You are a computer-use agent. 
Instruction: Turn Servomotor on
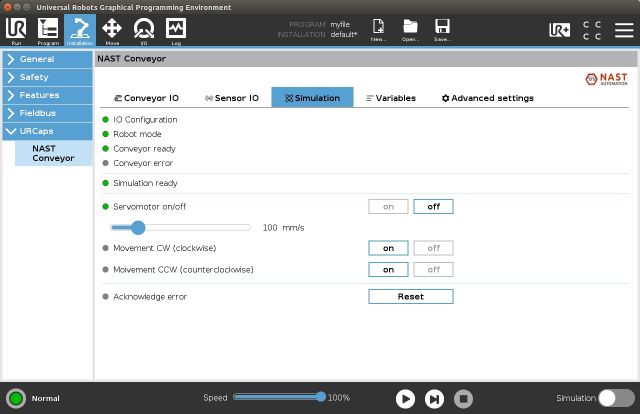[388, 206]
